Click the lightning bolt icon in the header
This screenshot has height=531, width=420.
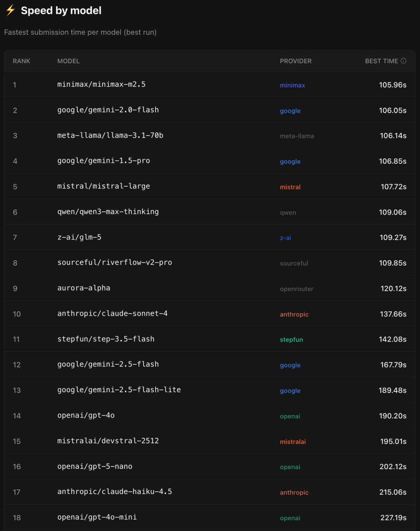point(10,10)
